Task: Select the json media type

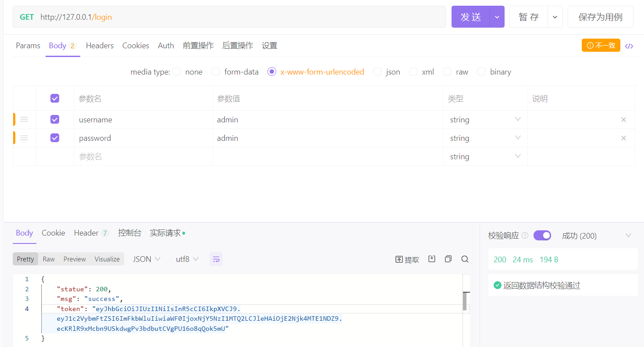Action: click(377, 72)
